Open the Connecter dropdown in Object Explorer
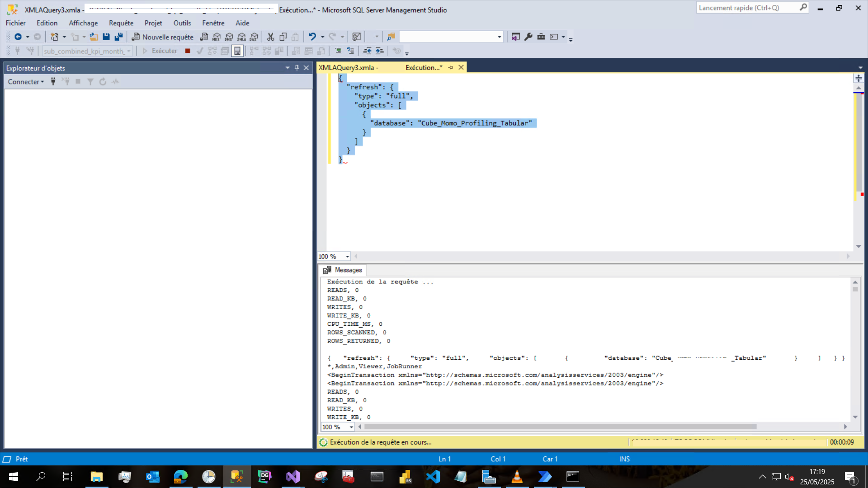 coord(26,81)
